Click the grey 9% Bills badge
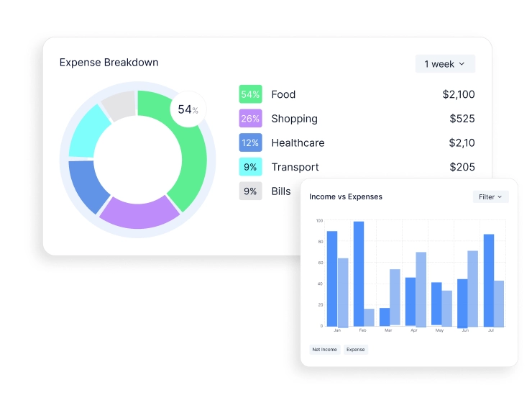This screenshot has width=532, height=403. [x=250, y=191]
